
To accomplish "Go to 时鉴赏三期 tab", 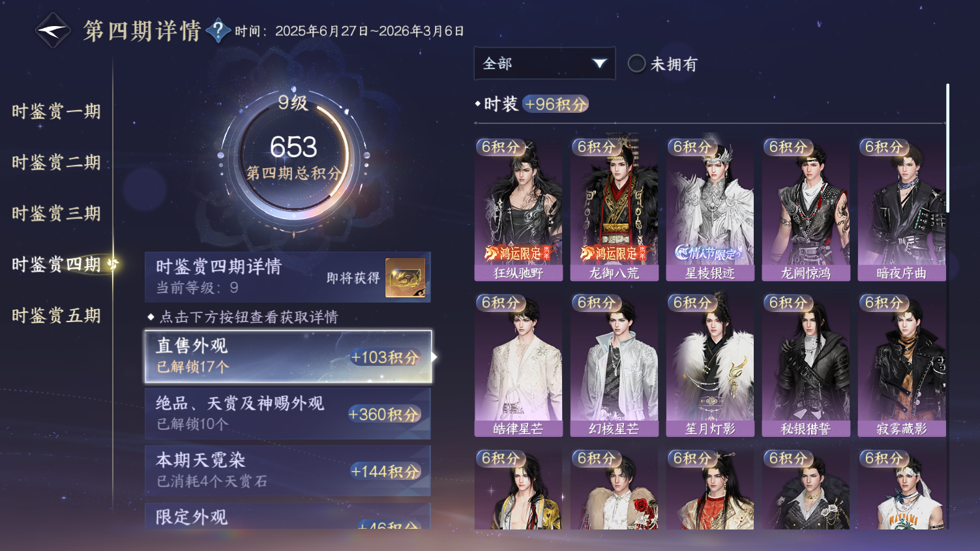I will (x=56, y=213).
